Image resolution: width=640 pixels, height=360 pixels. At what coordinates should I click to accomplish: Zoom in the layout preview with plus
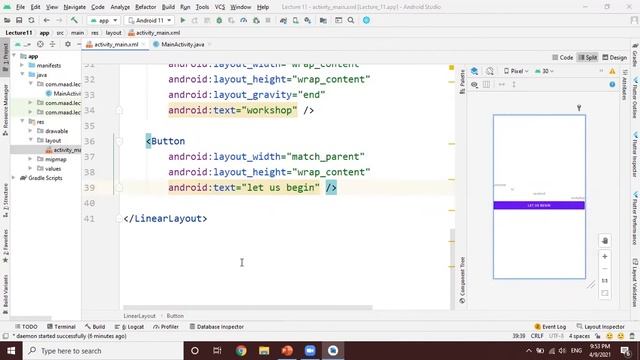[x=605, y=256]
